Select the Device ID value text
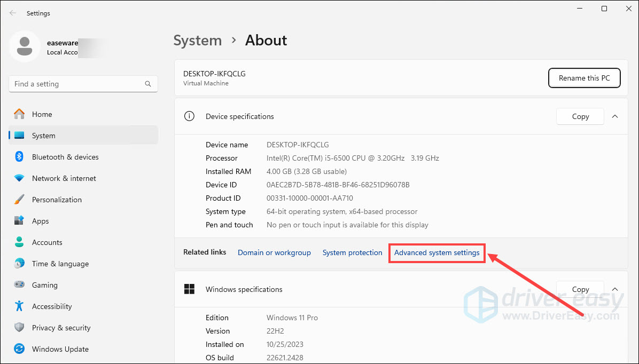This screenshot has height=364, width=639. 338,185
